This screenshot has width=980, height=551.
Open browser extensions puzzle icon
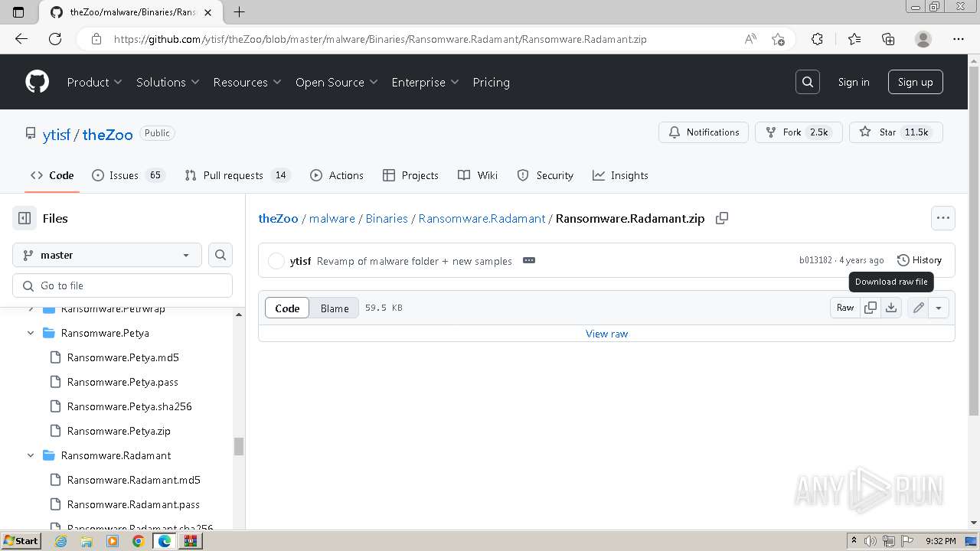tap(817, 39)
